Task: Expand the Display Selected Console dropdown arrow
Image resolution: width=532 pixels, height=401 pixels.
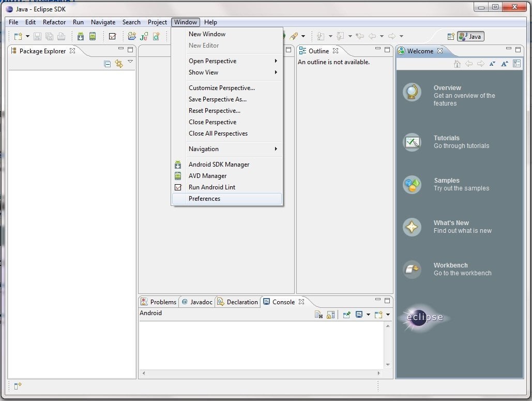Action: pos(368,315)
